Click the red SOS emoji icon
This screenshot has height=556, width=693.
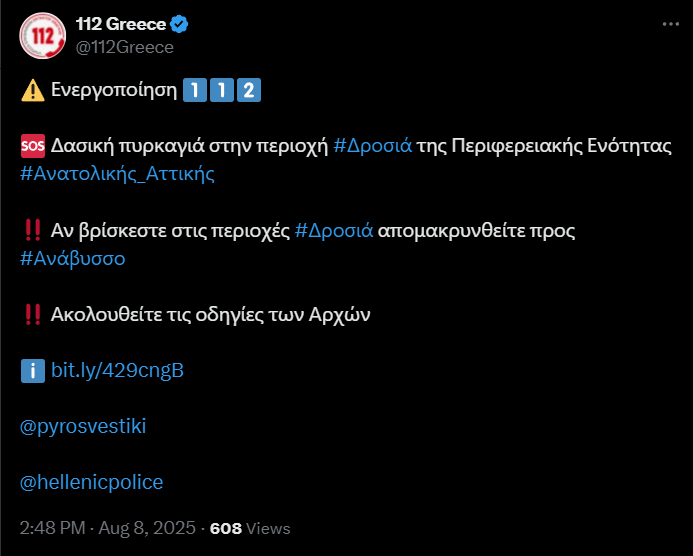[31, 147]
